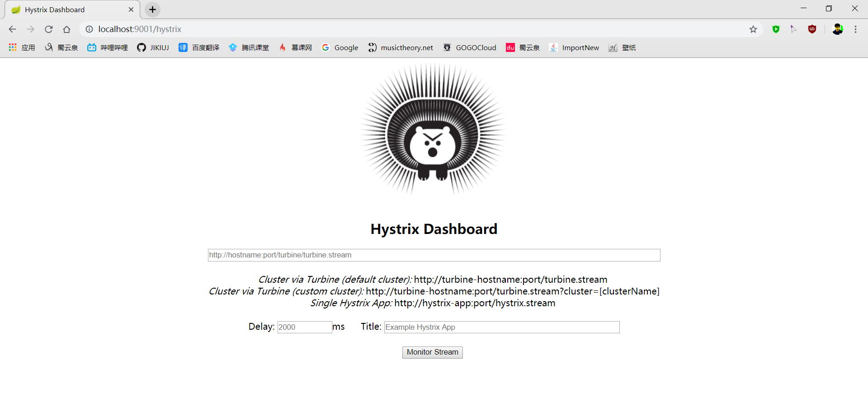
Task: Open the 应用 apps bookmark
Action: click(x=22, y=47)
